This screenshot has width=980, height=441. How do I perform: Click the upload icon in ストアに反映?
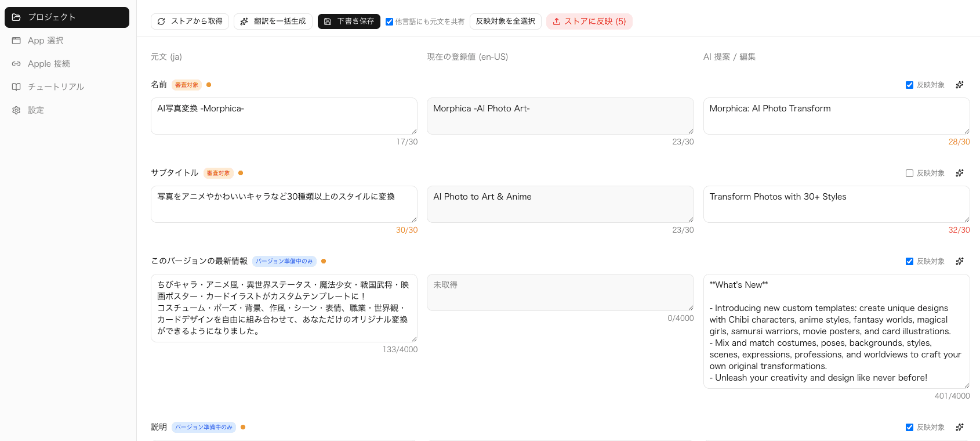coord(557,21)
